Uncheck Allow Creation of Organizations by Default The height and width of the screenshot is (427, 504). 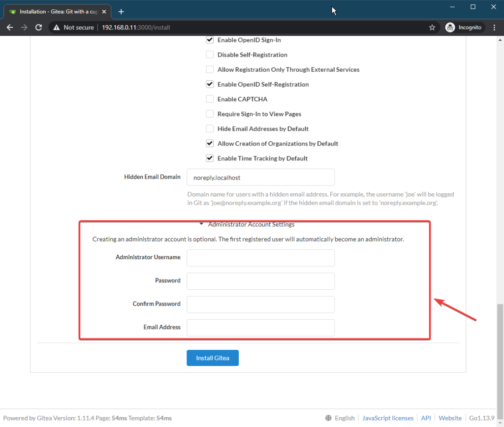tap(210, 143)
